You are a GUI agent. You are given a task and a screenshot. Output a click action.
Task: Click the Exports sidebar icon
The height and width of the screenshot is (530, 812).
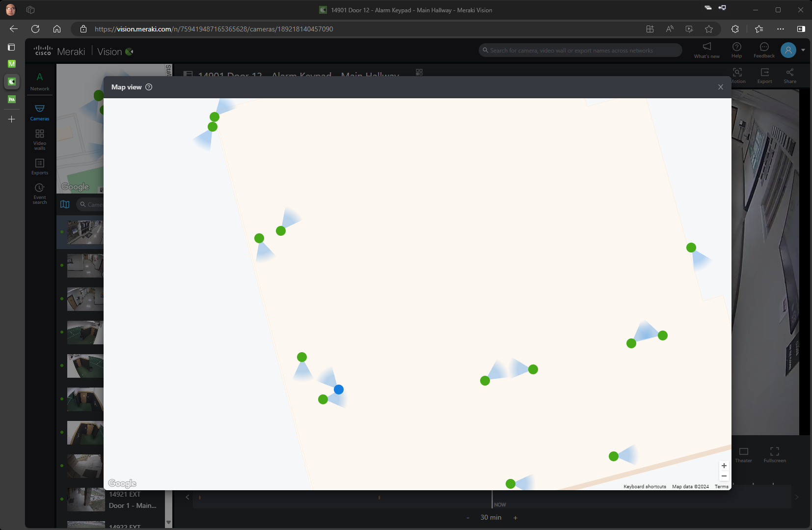coord(39,166)
